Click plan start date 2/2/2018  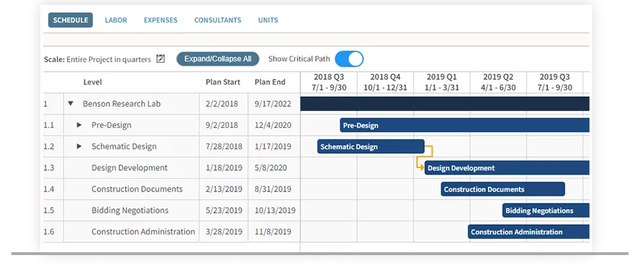click(x=222, y=104)
